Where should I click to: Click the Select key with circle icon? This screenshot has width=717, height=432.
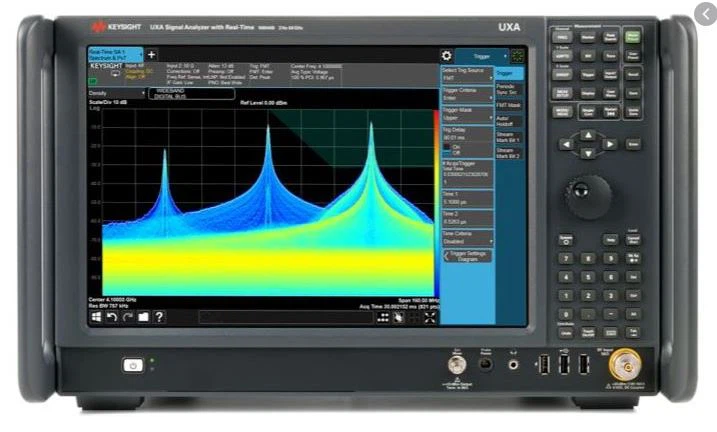click(566, 240)
